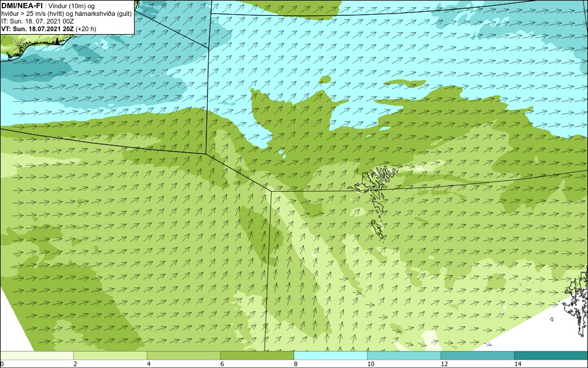This screenshot has width=588, height=368.
Task: Click the 'VT: Sun. 18.07.2021 20Z' line
Action: pyautogui.click(x=49, y=29)
